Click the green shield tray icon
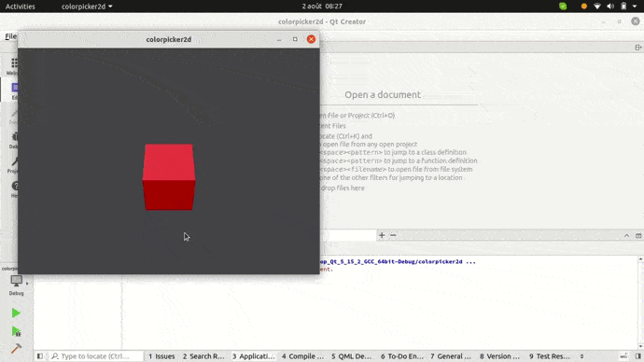This screenshot has height=362, width=644. (563, 7)
